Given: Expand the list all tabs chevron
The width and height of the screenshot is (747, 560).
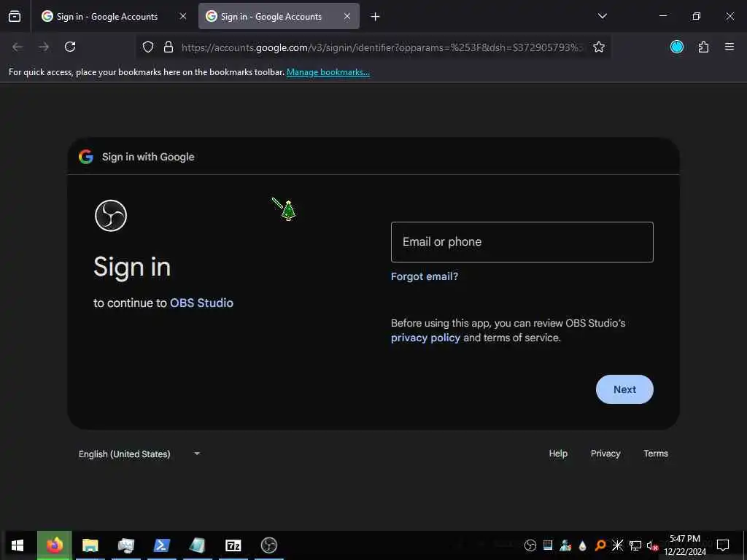Looking at the screenshot, I should tap(602, 16).
